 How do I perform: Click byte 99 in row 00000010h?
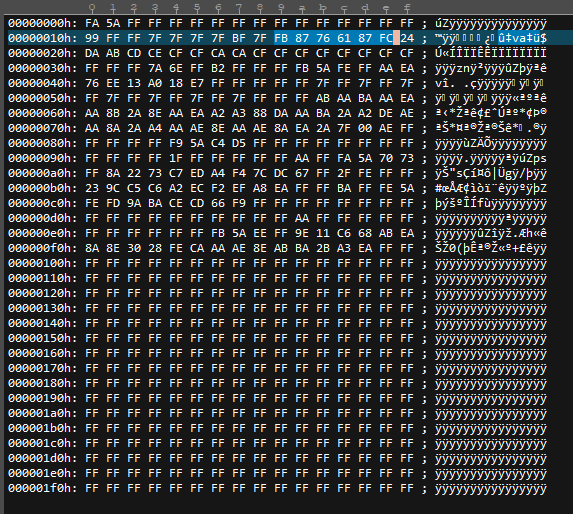tap(92, 38)
